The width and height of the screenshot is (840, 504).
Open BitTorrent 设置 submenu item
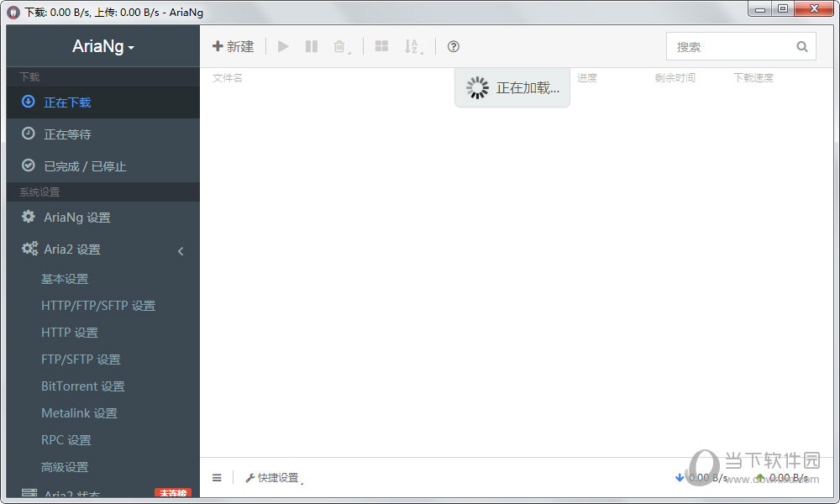83,386
